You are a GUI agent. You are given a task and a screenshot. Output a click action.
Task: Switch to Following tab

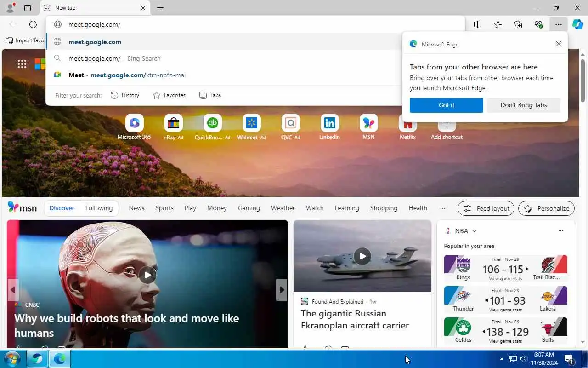click(99, 208)
